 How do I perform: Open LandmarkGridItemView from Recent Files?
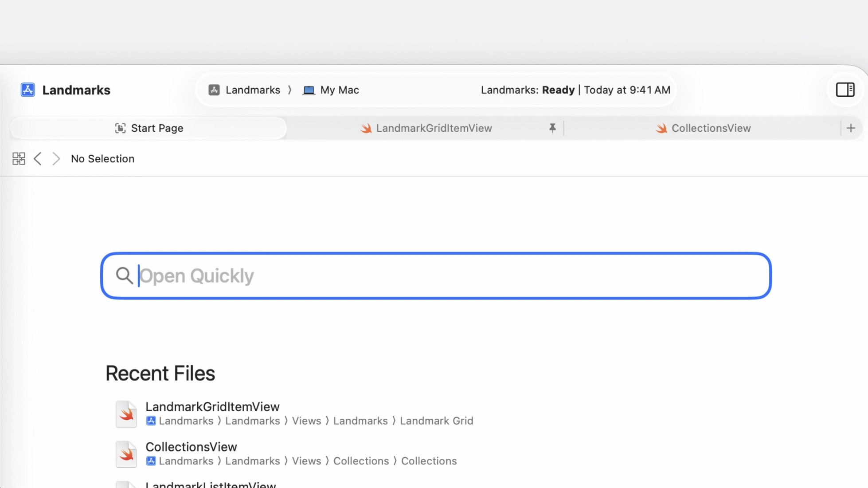213,406
